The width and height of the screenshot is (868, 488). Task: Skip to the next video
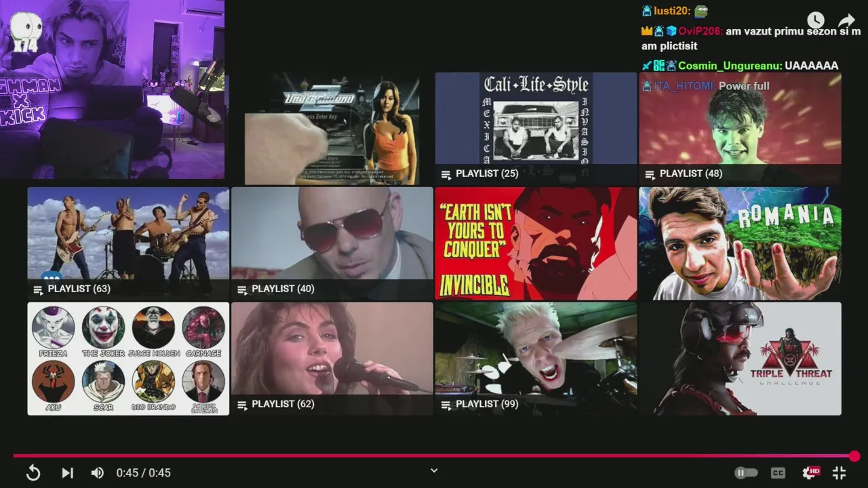point(67,473)
